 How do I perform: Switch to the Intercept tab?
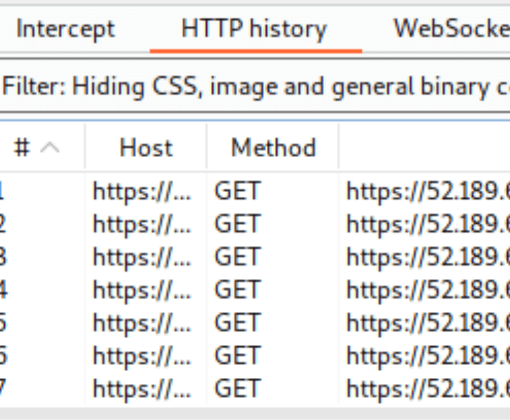point(65,29)
